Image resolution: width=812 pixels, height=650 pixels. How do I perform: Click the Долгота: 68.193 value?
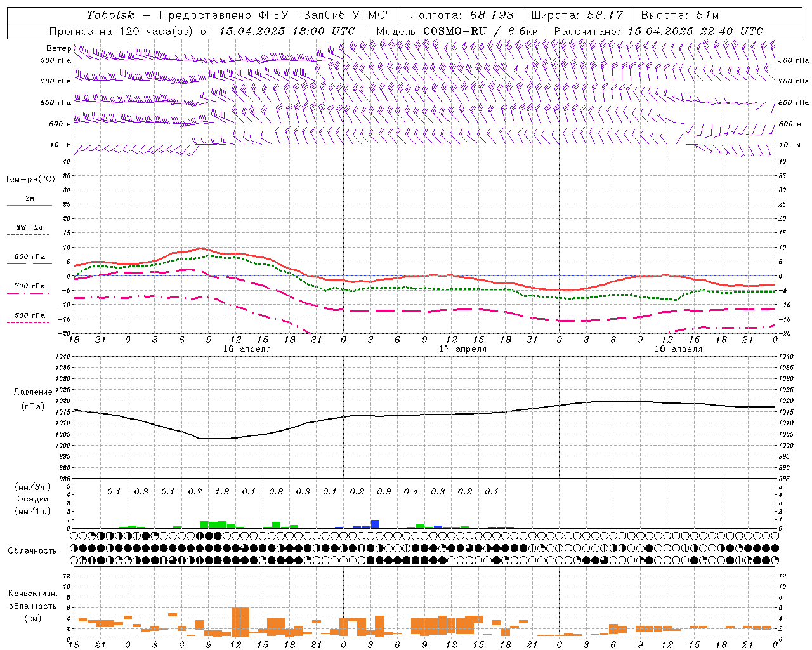462,15
